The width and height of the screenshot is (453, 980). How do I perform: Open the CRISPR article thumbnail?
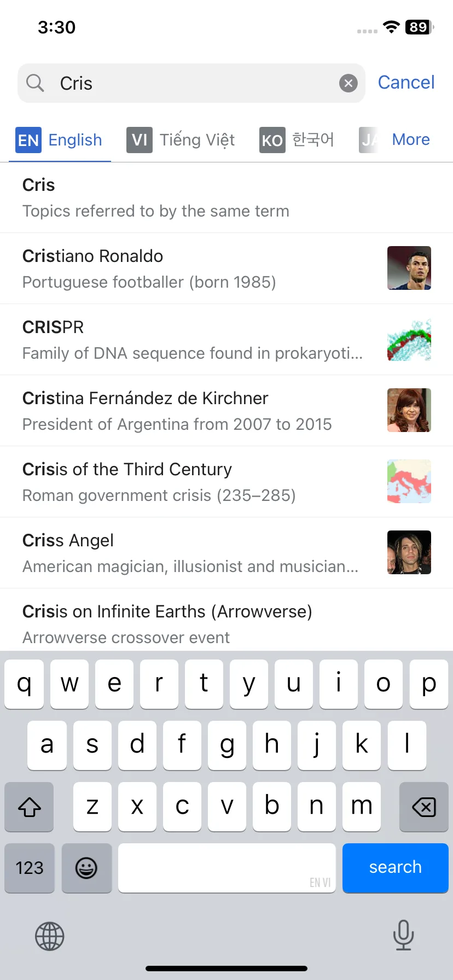[x=409, y=339]
